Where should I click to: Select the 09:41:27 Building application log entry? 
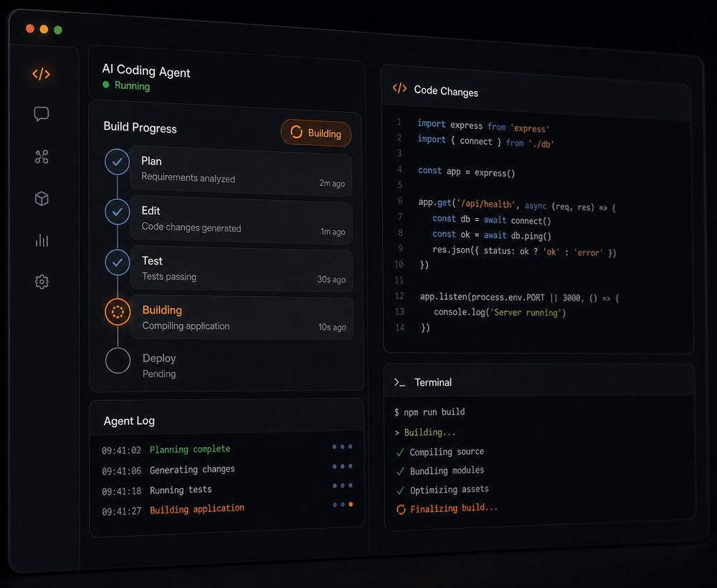tap(227, 509)
